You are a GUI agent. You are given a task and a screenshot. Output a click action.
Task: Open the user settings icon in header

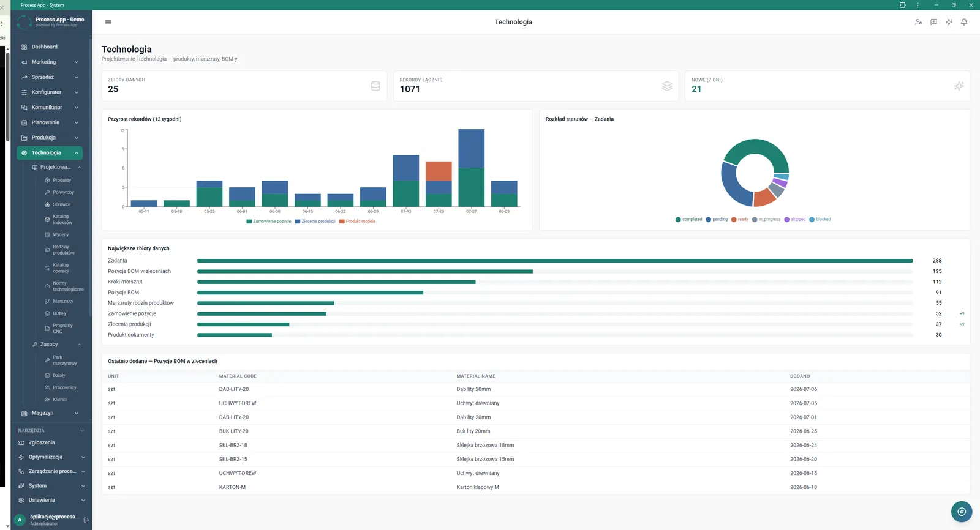(918, 22)
